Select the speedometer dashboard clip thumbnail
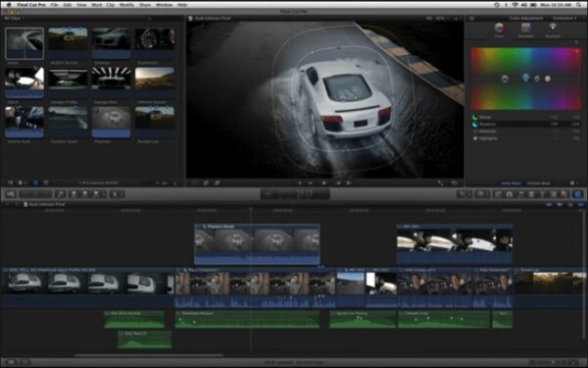Screen dimensions: 588x368 coord(155,43)
